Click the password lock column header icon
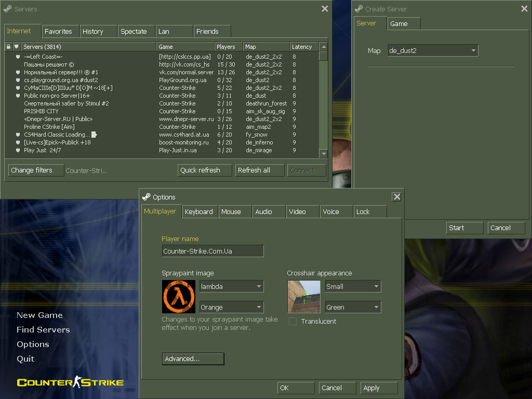Image resolution: width=532 pixels, height=399 pixels. (x=8, y=47)
